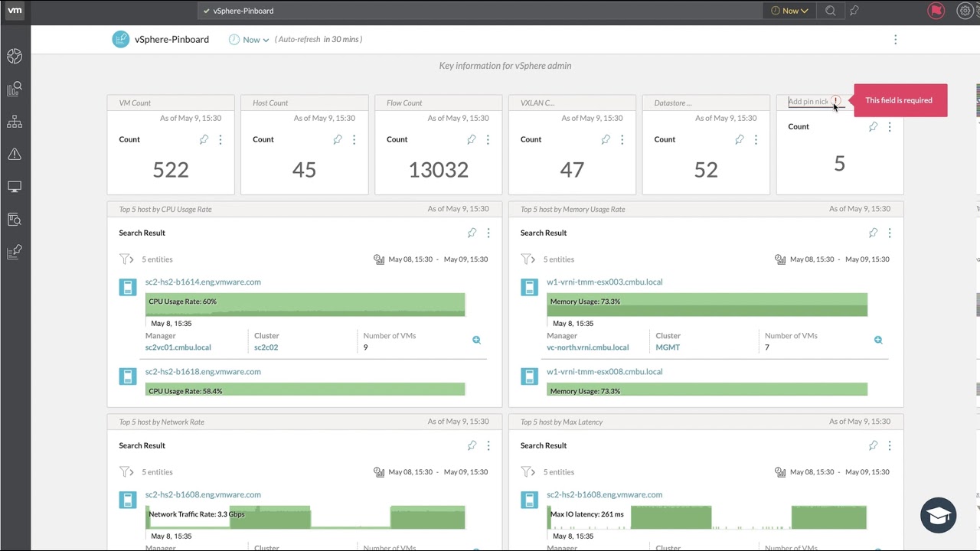The width and height of the screenshot is (980, 551).
Task: Pin the Datastore count widget
Action: (740, 139)
